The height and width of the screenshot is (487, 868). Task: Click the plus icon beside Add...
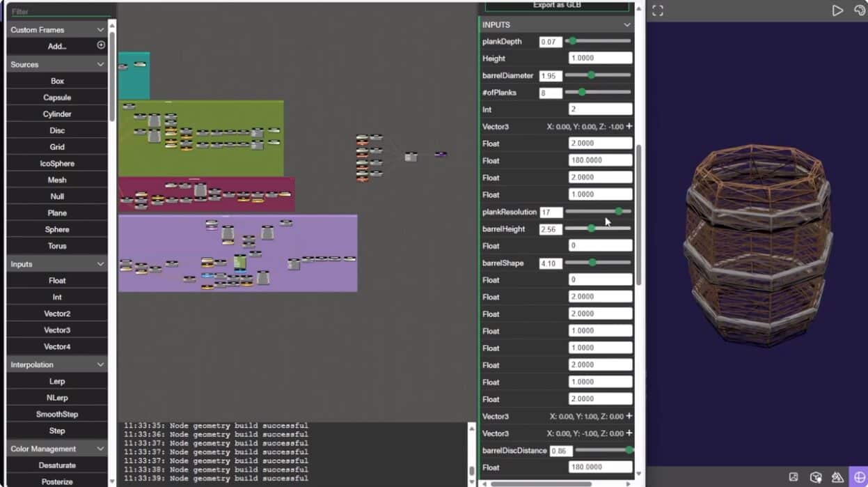click(101, 45)
